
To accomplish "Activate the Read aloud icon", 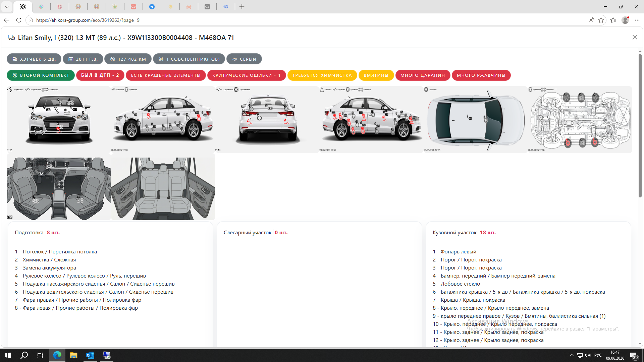I will (x=592, y=20).
